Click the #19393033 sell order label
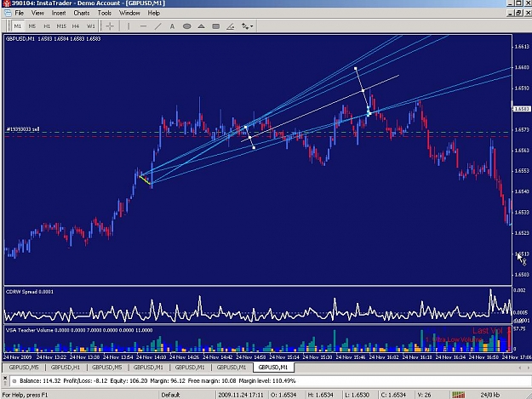 (x=23, y=129)
